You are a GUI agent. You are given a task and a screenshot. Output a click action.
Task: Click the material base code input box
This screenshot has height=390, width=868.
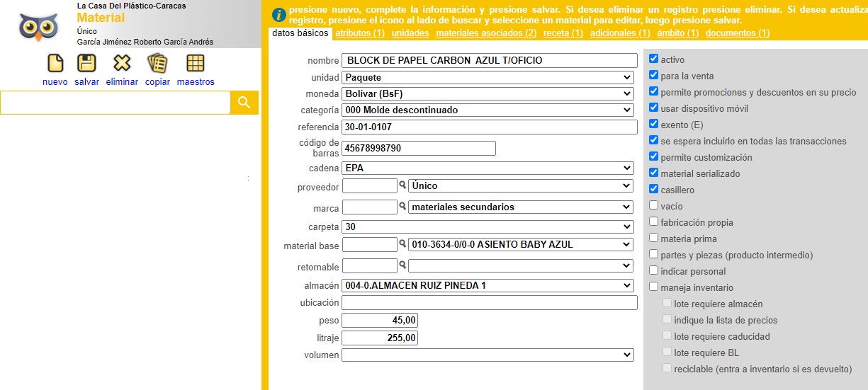click(x=370, y=244)
